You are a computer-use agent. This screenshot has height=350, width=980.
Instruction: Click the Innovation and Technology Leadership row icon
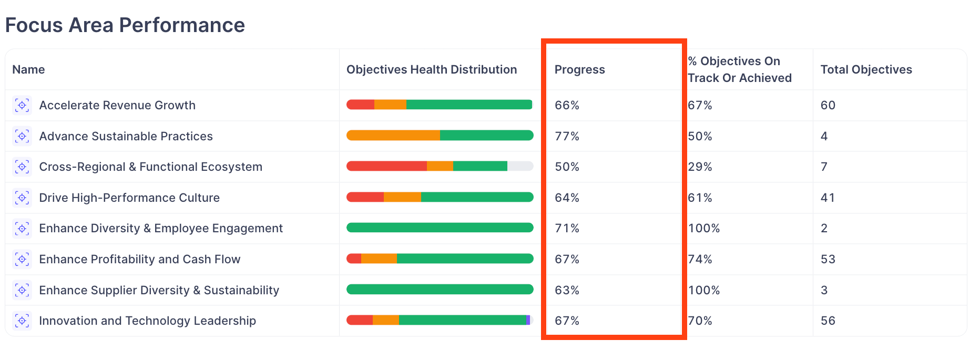point(22,321)
